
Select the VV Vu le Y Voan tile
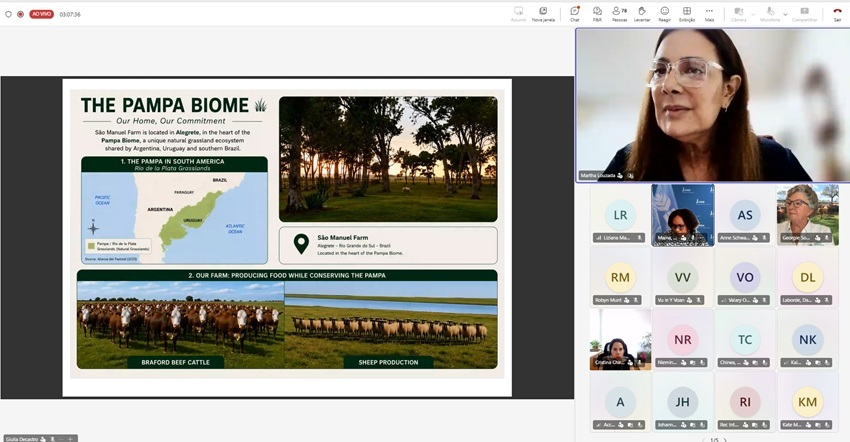[x=682, y=278]
